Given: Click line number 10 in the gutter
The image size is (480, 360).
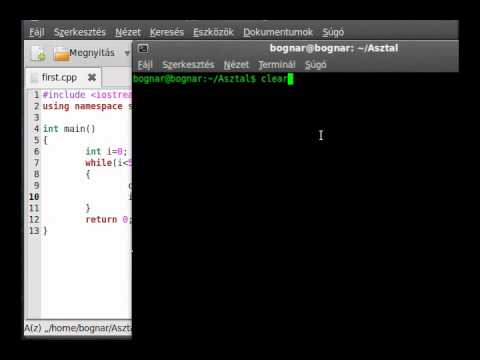Looking at the screenshot, I should tap(34, 197).
